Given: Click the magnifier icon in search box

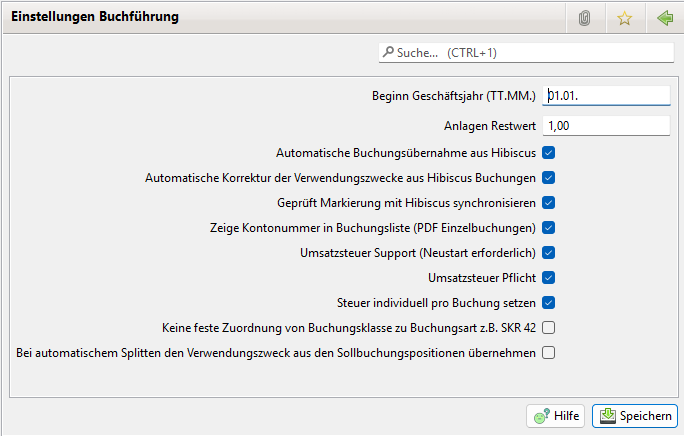Looking at the screenshot, I should pyautogui.click(x=387, y=52).
